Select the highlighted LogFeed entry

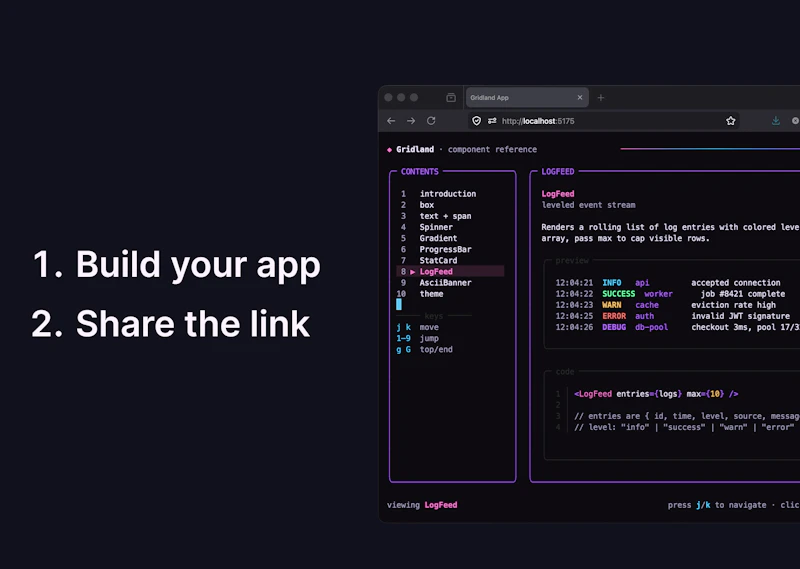(x=450, y=271)
